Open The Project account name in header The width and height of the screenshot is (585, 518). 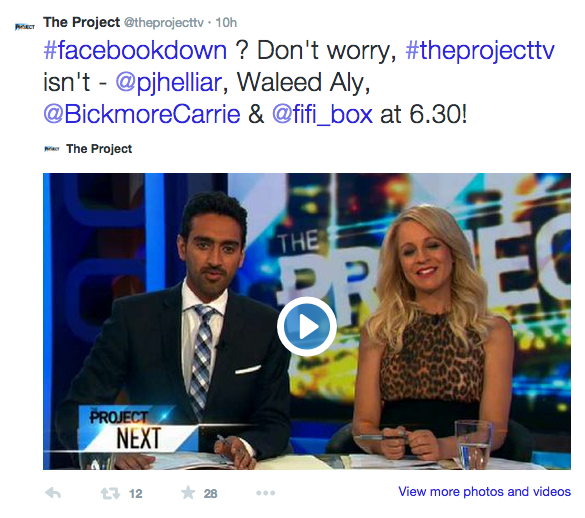(81, 22)
